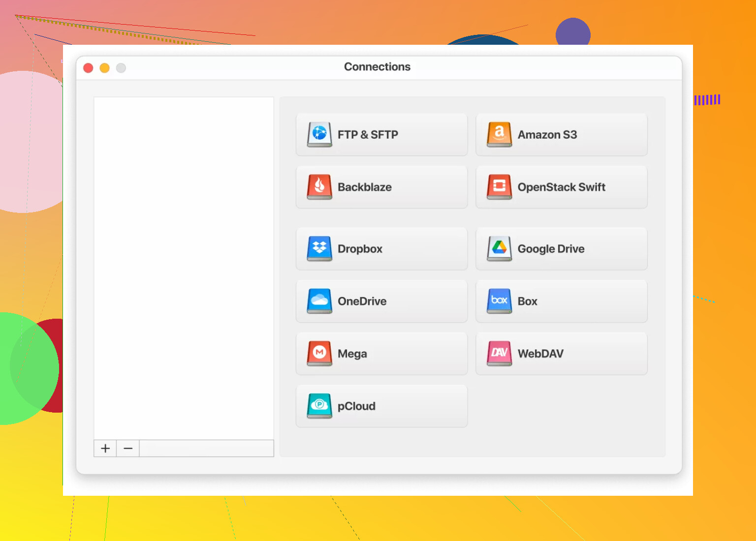The image size is (756, 541).
Task: Click the OpenStack Swift drive icon
Action: (x=499, y=187)
